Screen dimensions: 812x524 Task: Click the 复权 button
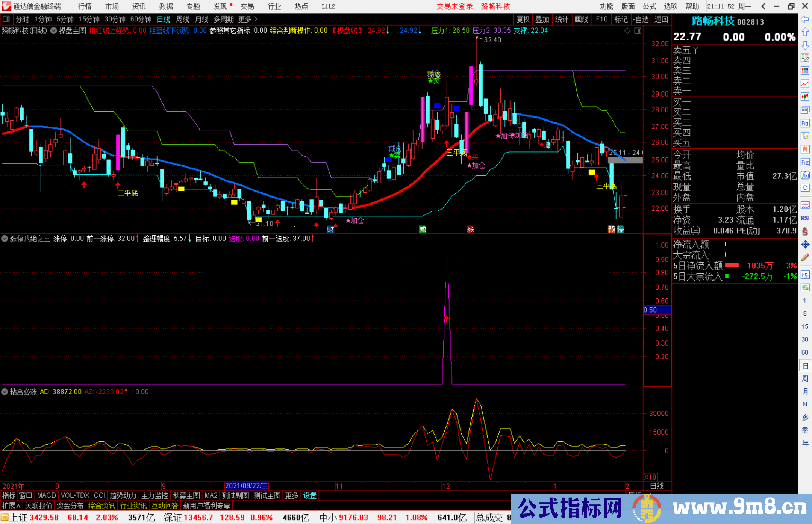point(523,19)
